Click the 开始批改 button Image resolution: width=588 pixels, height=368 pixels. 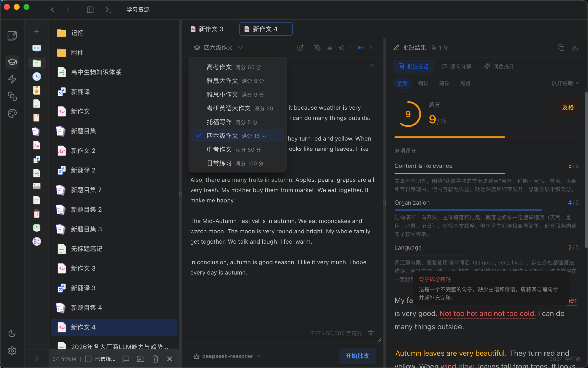[357, 356]
